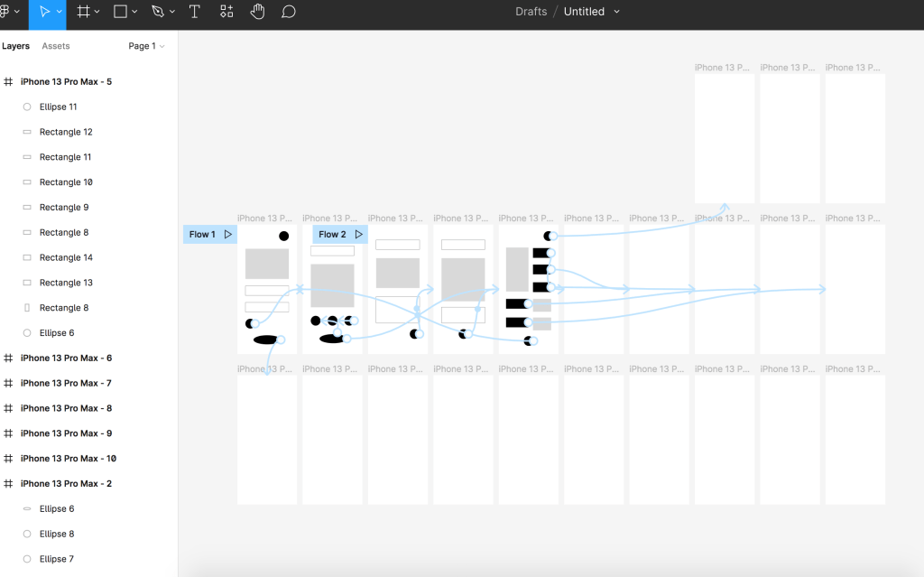Viewport: 924px width, 577px height.
Task: Select the Comment tool
Action: coord(289,12)
